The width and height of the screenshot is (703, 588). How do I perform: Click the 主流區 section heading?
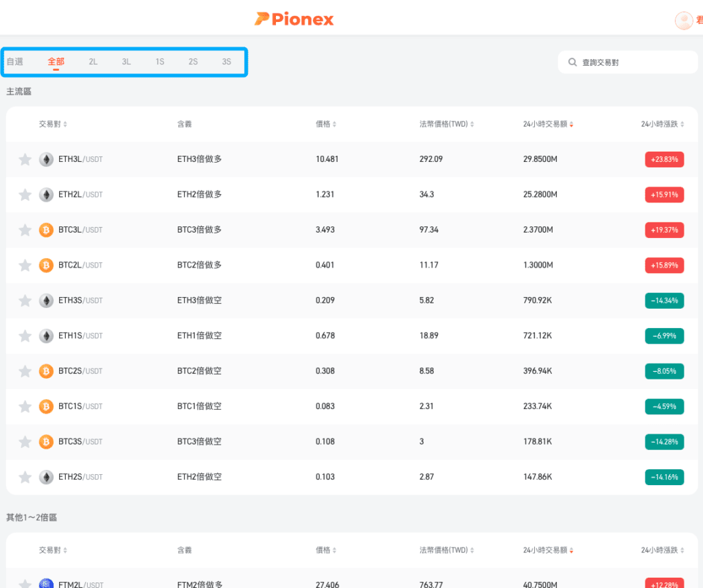[x=19, y=91]
